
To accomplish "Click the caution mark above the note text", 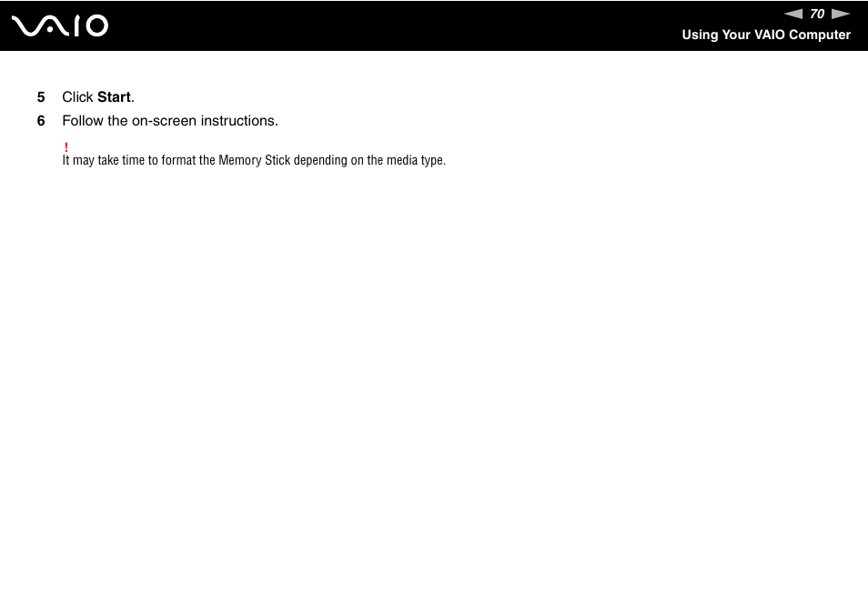I will tap(66, 147).
